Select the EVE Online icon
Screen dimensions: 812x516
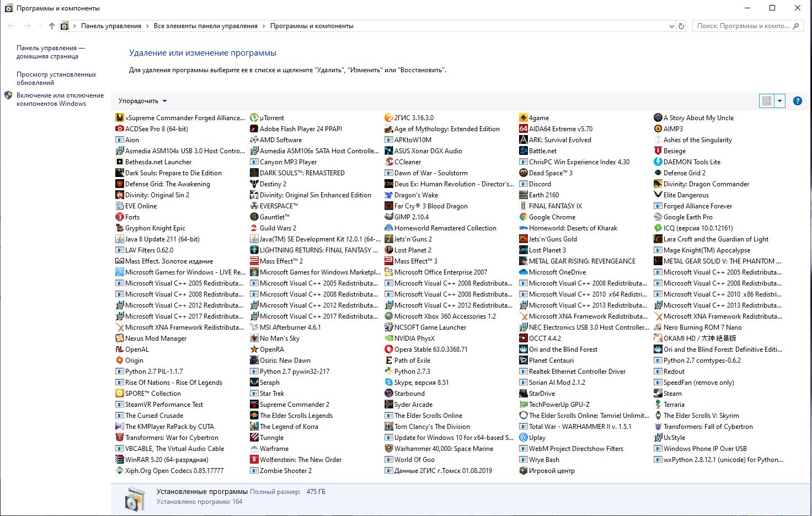(x=120, y=206)
